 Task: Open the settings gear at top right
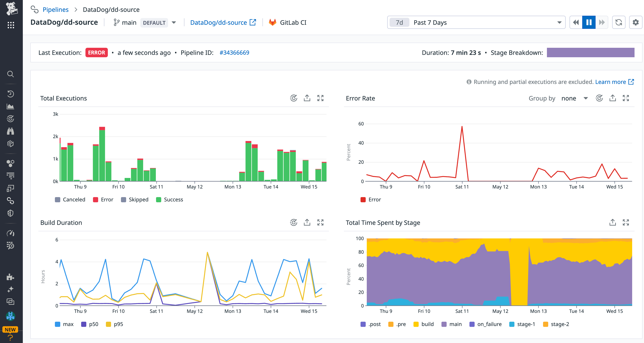point(636,22)
